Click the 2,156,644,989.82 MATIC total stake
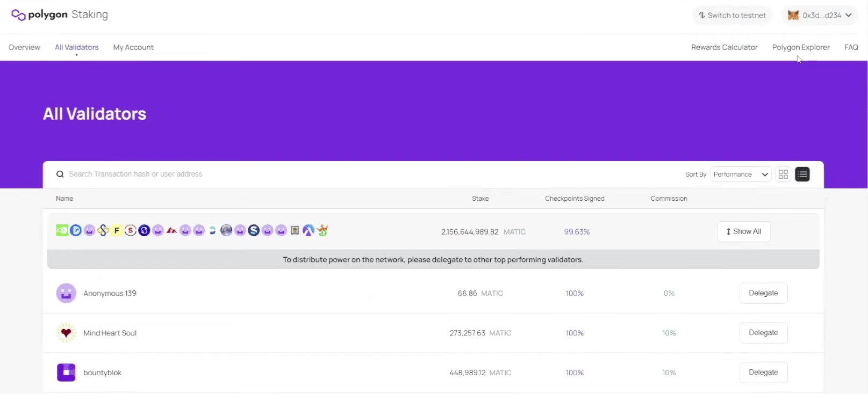868x394 pixels. point(483,232)
